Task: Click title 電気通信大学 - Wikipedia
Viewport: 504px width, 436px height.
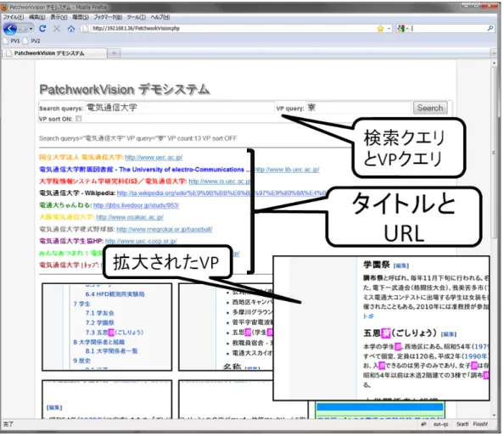Action: pyautogui.click(x=77, y=193)
